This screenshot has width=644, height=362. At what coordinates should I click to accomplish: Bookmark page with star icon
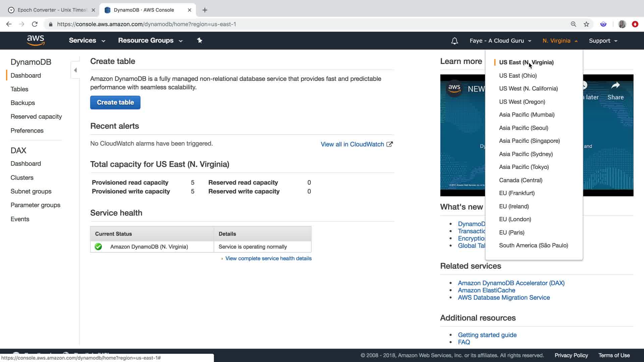(x=586, y=24)
